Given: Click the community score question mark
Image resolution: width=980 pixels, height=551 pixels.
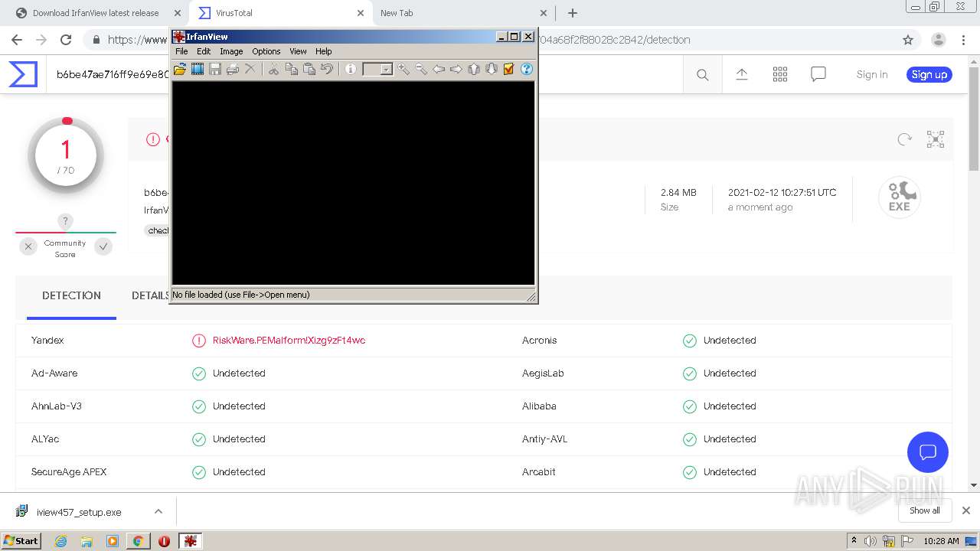Looking at the screenshot, I should click(66, 221).
